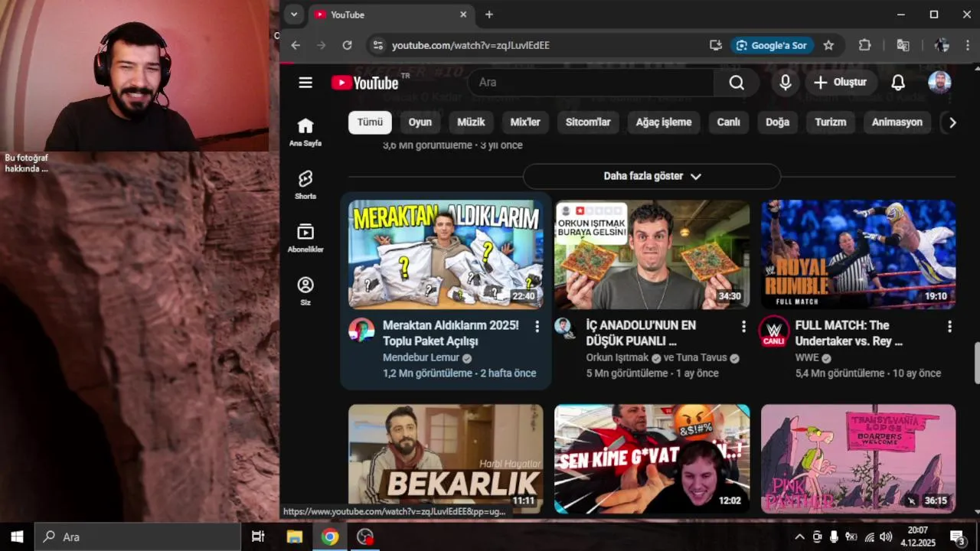The image size is (980, 551).
Task: Open Meraktan Aldıklarım thumbnail
Action: 446,255
